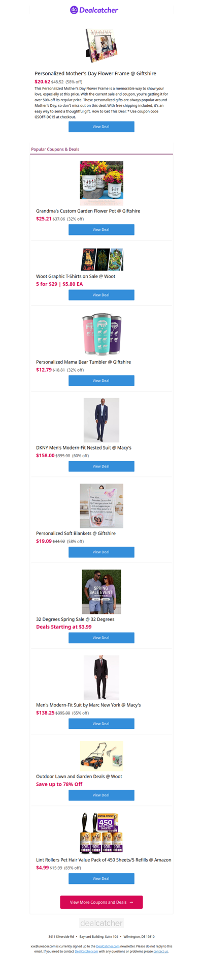The image size is (203, 980).
Task: Click the Dealcatcher logo at top
Action: tap(94, 10)
